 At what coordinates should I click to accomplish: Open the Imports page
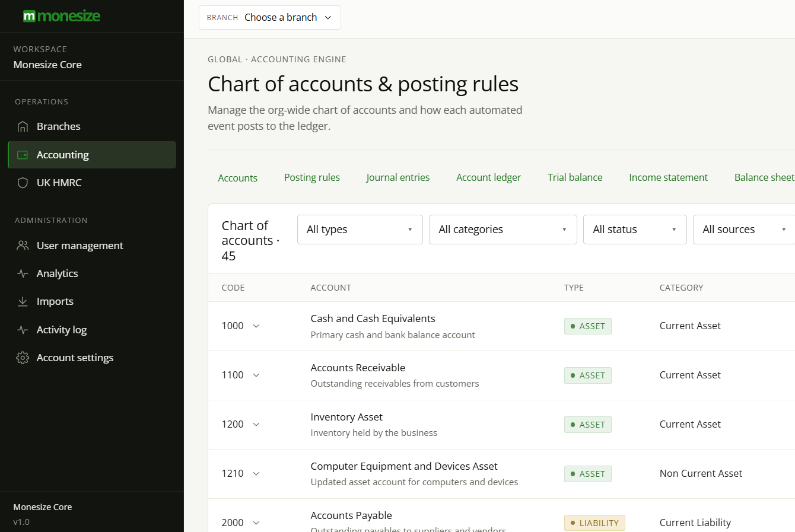pyautogui.click(x=92, y=301)
